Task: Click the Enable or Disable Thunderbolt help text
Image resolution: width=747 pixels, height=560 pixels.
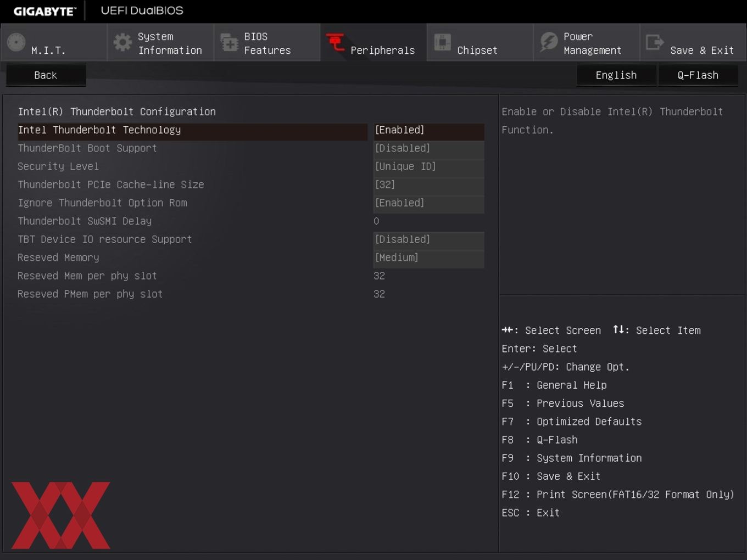Action: [x=612, y=121]
